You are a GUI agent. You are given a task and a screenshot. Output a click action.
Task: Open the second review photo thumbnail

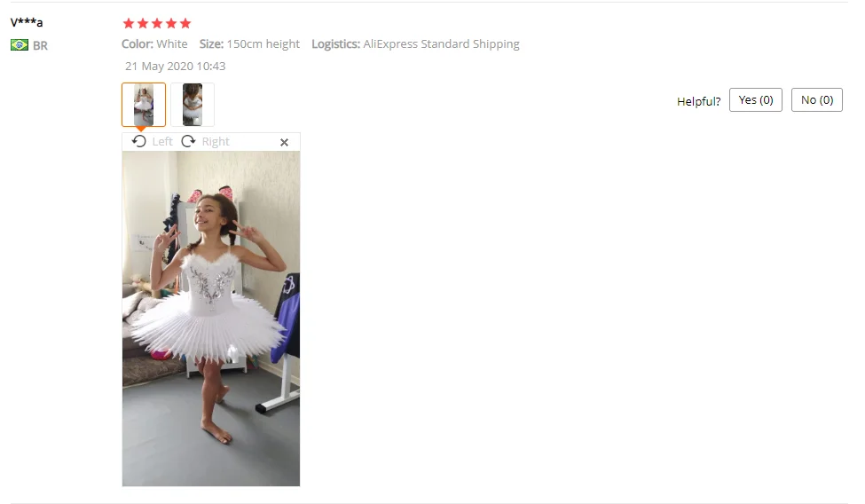tap(193, 105)
